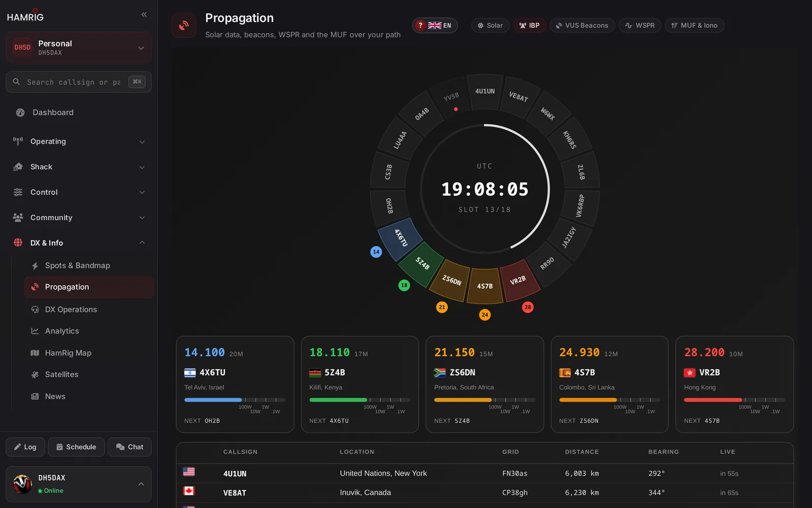Switch to the Solar tab
The height and width of the screenshot is (508, 812).
click(x=490, y=25)
